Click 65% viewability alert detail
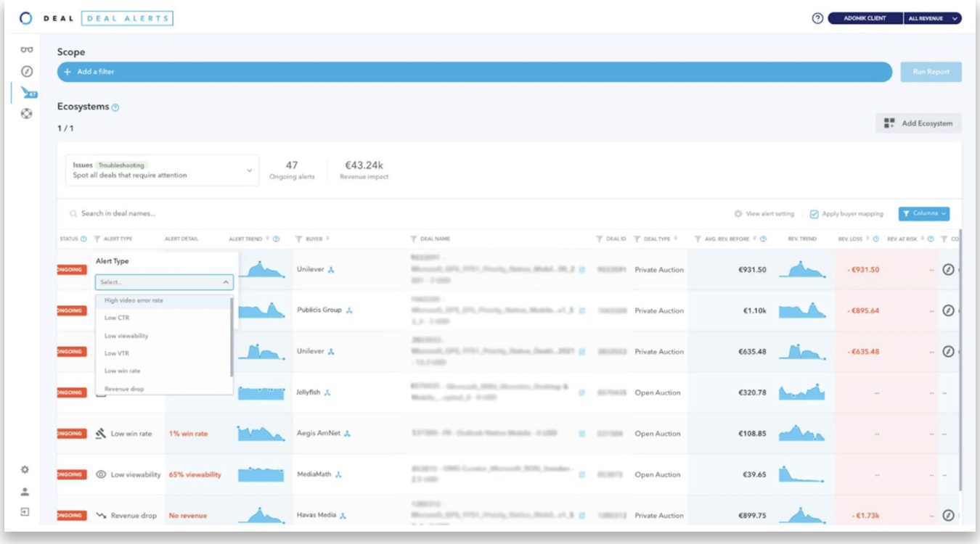Viewport: 980px width, 544px height. coord(195,474)
